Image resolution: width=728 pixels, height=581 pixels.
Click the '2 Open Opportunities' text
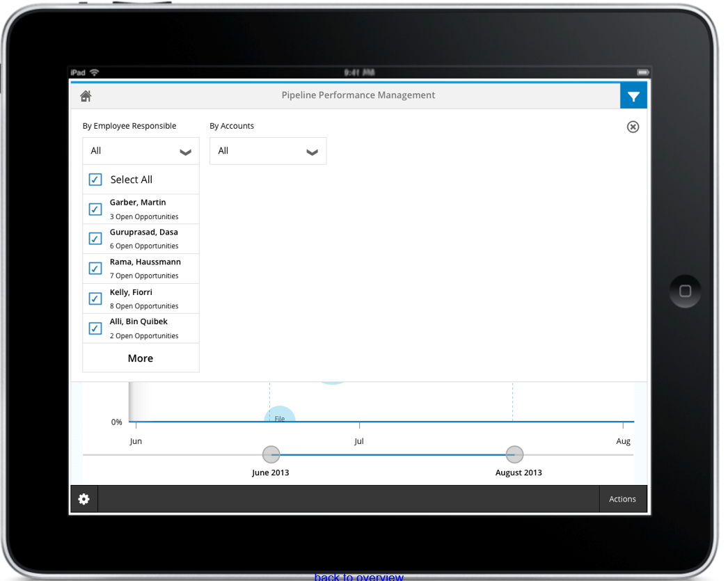pyautogui.click(x=144, y=336)
